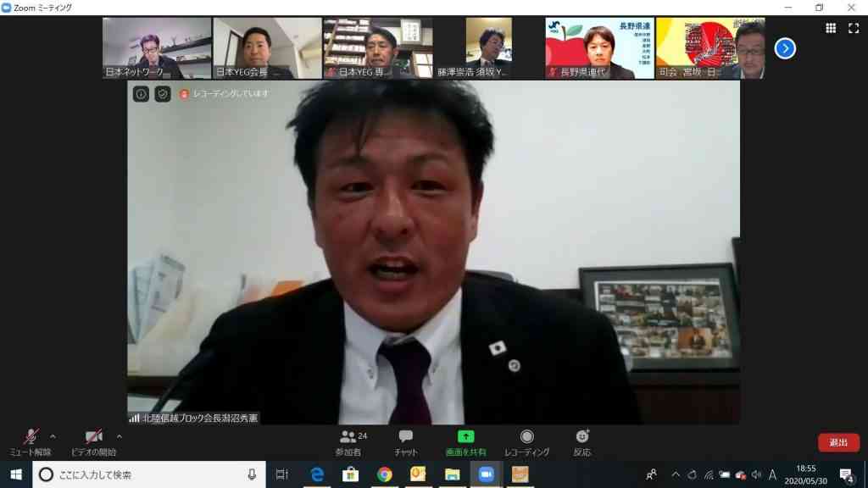Open video options caret next to ビデオの開始
Screen dimensions: 868x488
tap(119, 436)
